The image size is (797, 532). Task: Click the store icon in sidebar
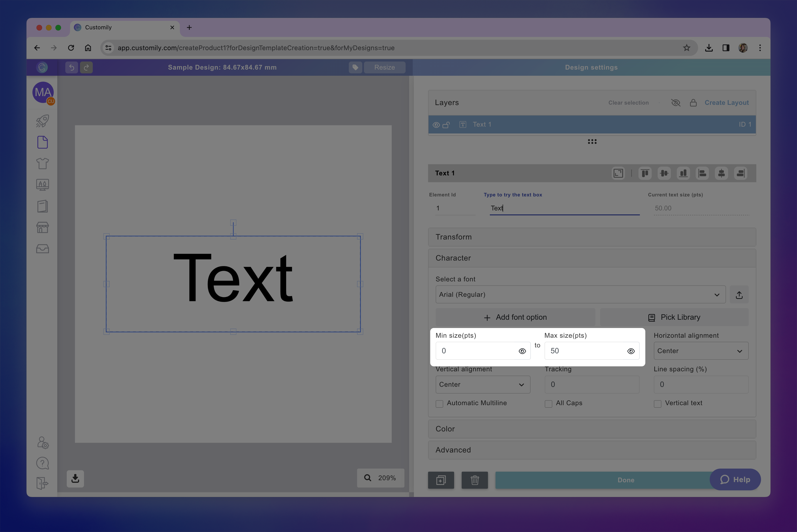click(x=42, y=227)
